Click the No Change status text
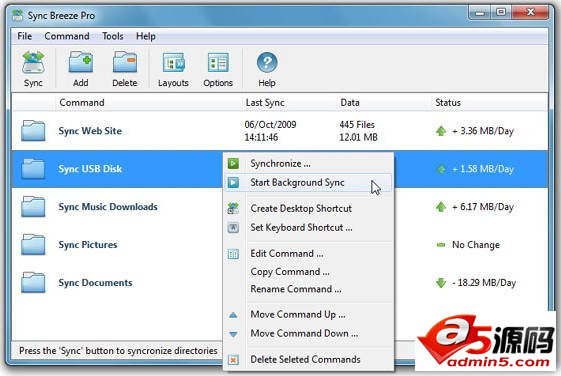 click(476, 245)
